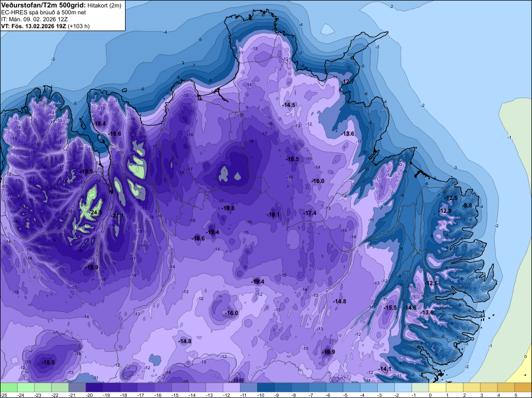The width and height of the screenshot is (532, 398).
Task: Select the dark blue swatch between -10 and -9
Action: click(x=266, y=387)
